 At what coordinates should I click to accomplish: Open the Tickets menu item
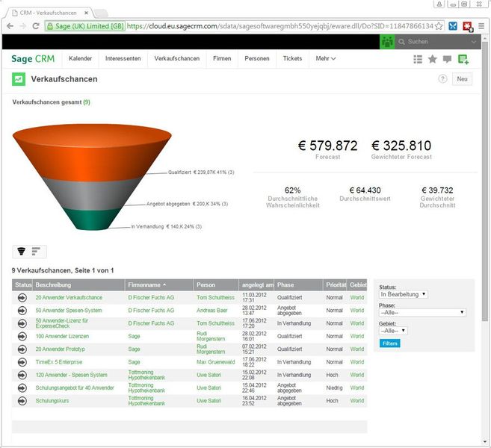point(292,58)
